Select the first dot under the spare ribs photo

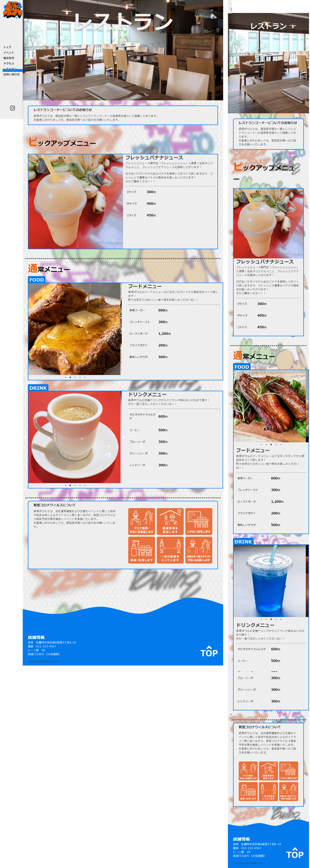tap(261, 444)
